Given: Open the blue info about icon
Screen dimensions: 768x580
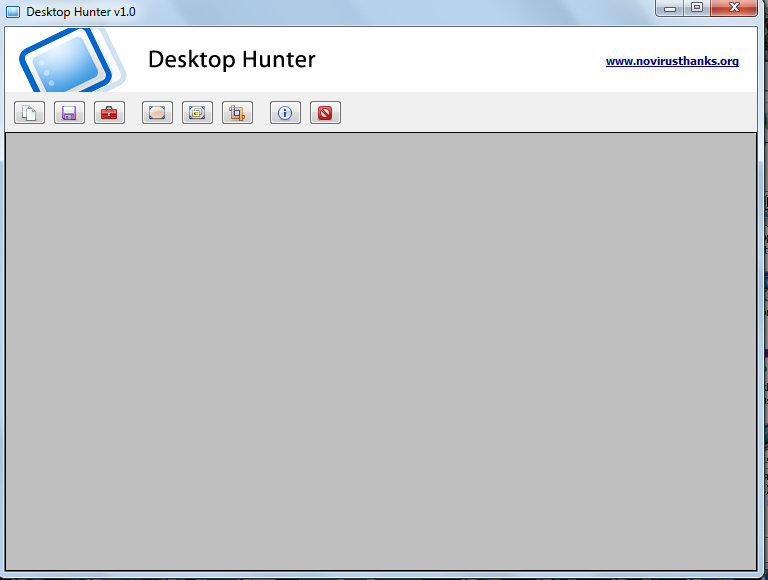Looking at the screenshot, I should (x=285, y=113).
